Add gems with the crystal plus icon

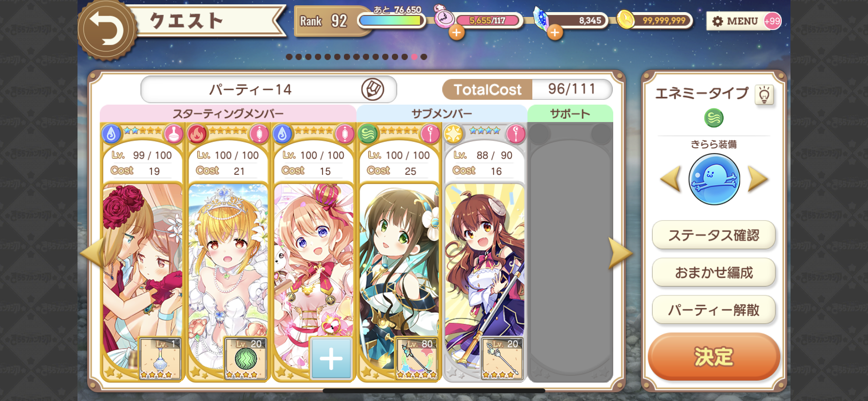[x=555, y=32]
